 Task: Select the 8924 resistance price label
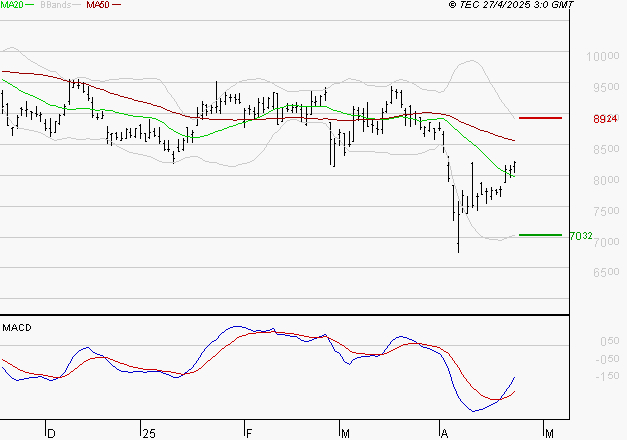pos(578,119)
